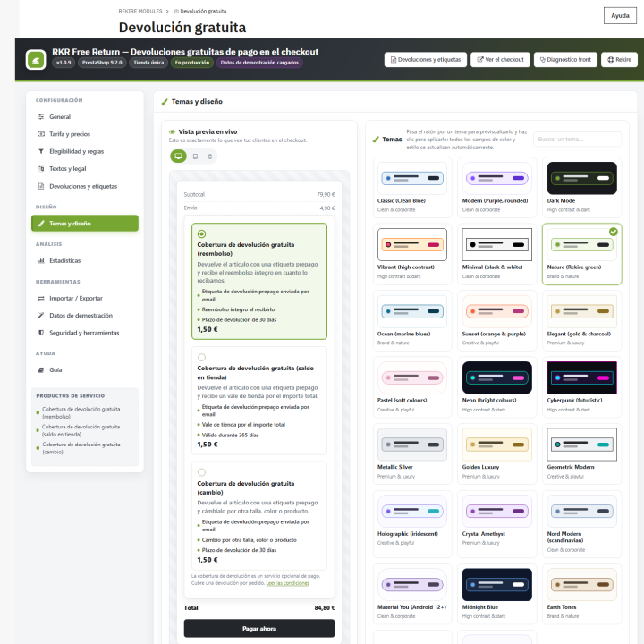This screenshot has width=644, height=644.
Task: Apply Classic (Clean Blue) theme
Action: 412,187
